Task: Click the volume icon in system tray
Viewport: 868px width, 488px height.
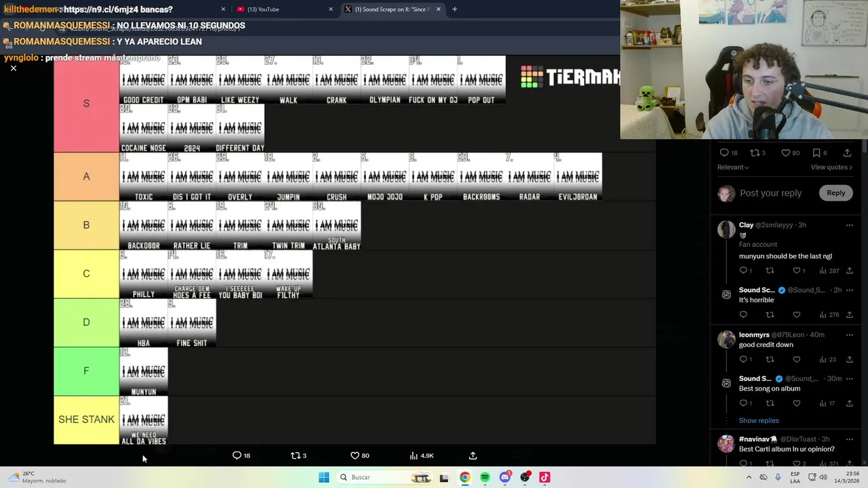Action: click(823, 477)
